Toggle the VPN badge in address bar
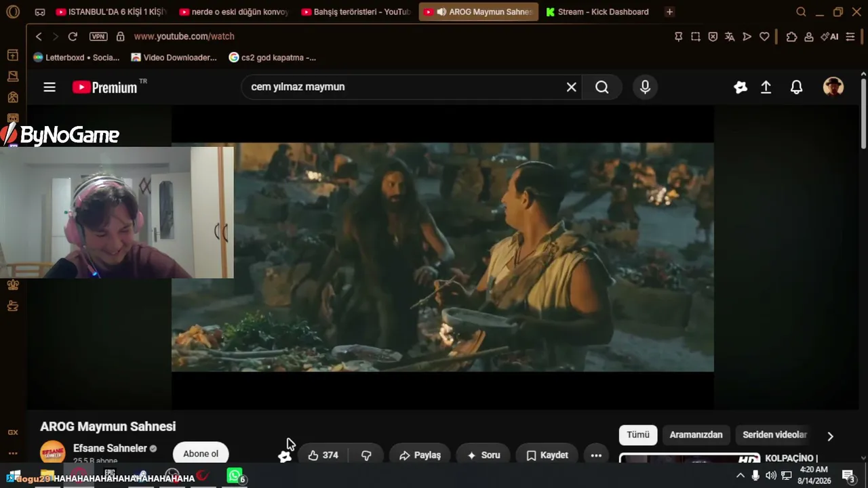The width and height of the screenshot is (868, 488). (x=98, y=37)
